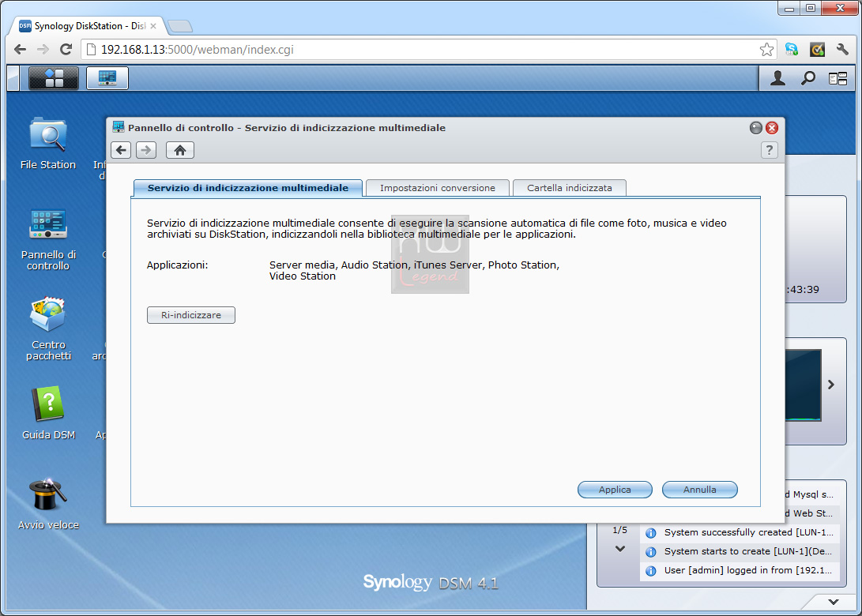Open a new browser tab
This screenshot has width=862, height=616.
180,26
